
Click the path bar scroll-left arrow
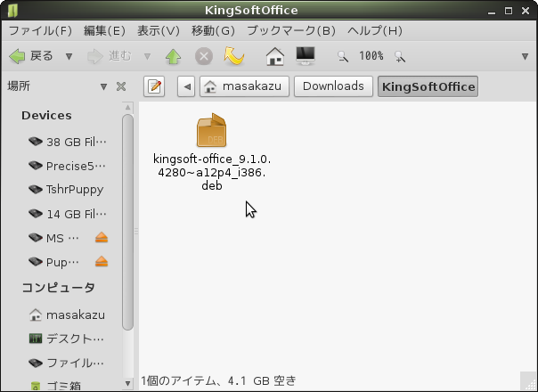click(186, 86)
